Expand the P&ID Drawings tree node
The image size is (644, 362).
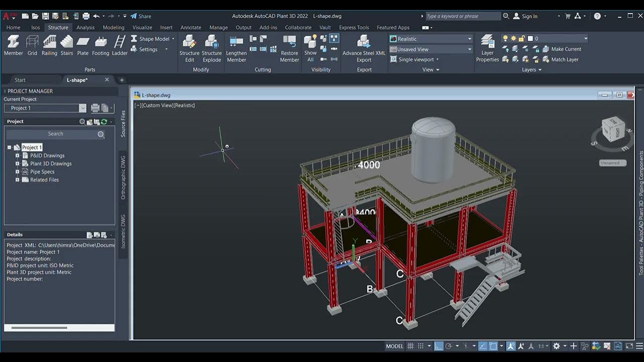tap(17, 155)
